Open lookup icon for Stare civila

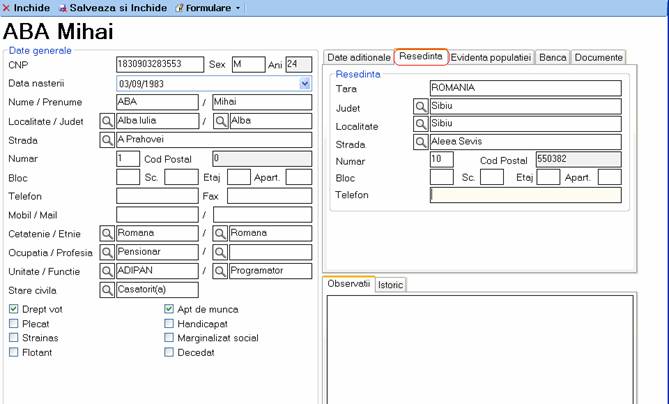point(107,290)
